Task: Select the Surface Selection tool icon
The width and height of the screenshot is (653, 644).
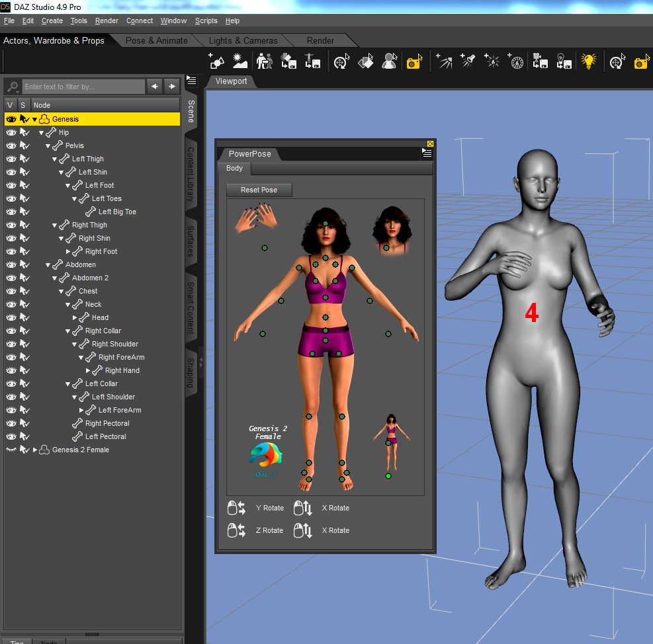Action: click(x=366, y=61)
